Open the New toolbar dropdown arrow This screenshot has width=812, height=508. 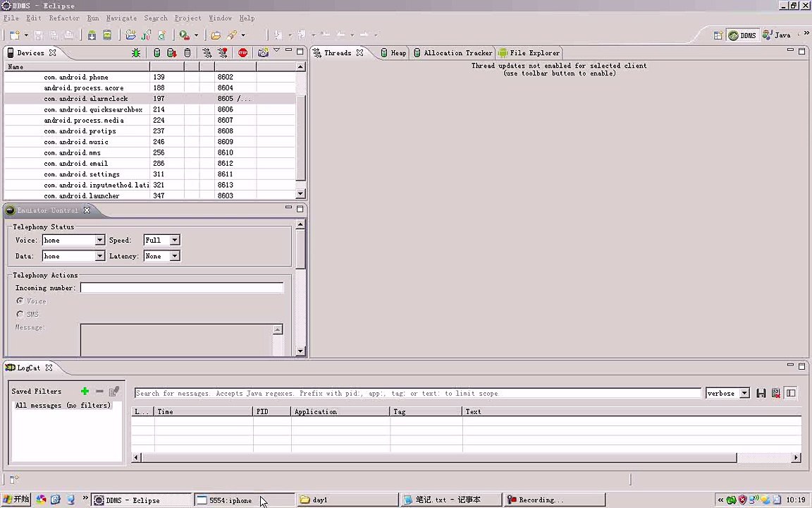pyautogui.click(x=26, y=35)
